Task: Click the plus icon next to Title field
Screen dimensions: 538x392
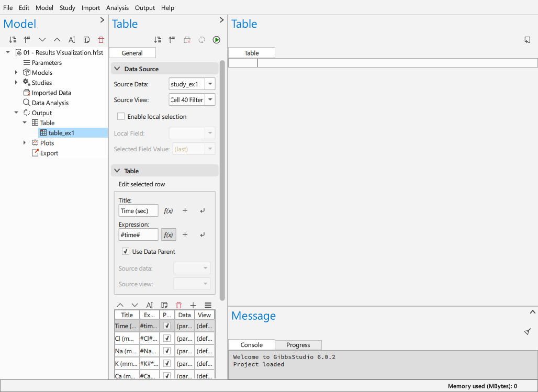Action: (x=185, y=210)
